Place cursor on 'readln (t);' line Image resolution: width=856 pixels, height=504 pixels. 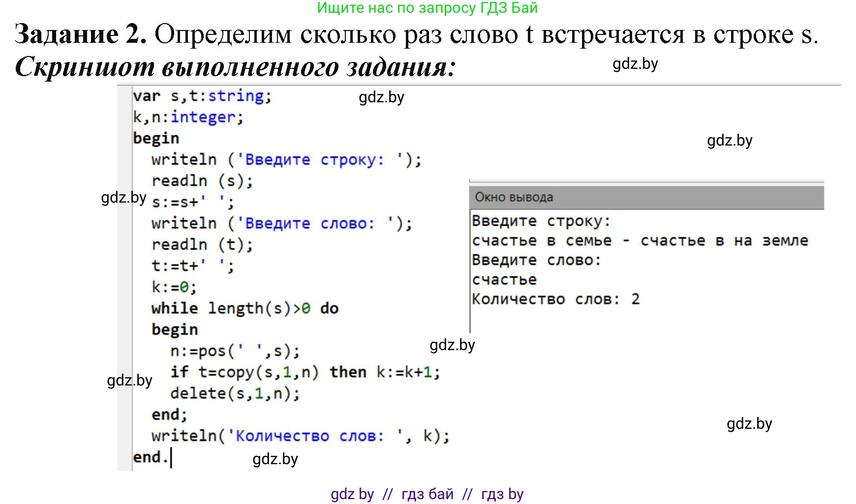point(202,245)
